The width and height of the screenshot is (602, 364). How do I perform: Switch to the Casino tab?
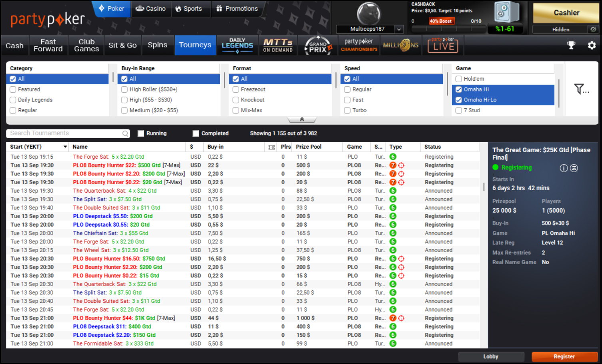tap(151, 9)
